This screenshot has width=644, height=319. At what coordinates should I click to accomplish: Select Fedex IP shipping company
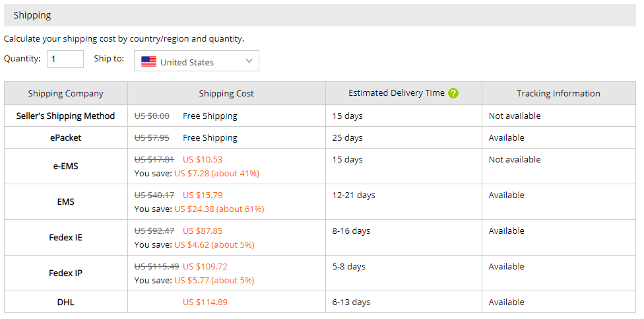[66, 273]
